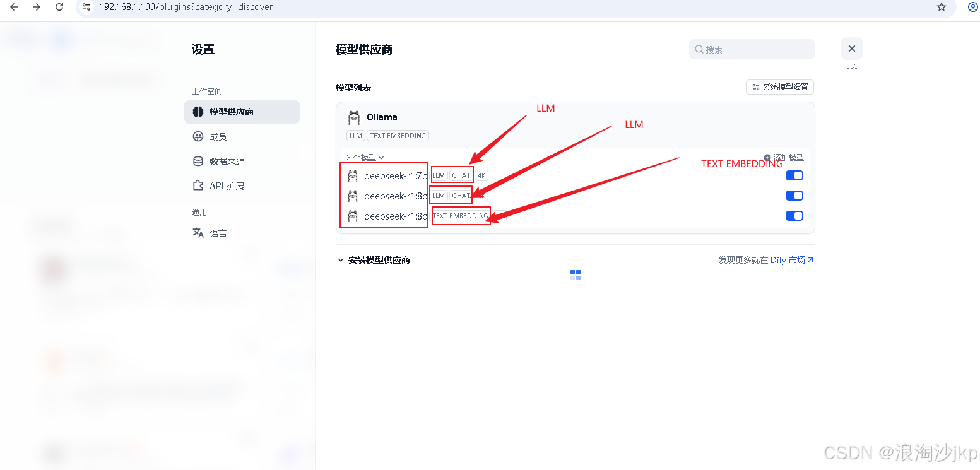Screen dimensions: 980x470
Task: Click the deepseek-r1:8b embedding row icon
Action: pyautogui.click(x=353, y=216)
